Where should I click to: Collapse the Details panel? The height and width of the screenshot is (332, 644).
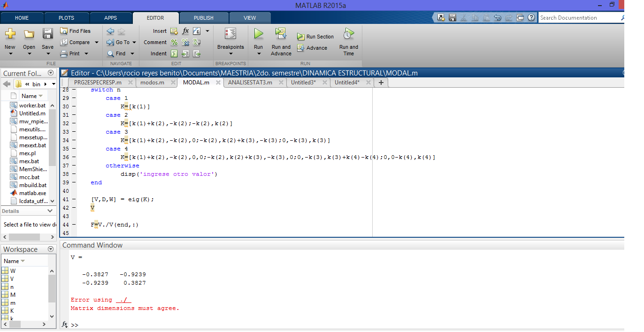[x=51, y=211]
